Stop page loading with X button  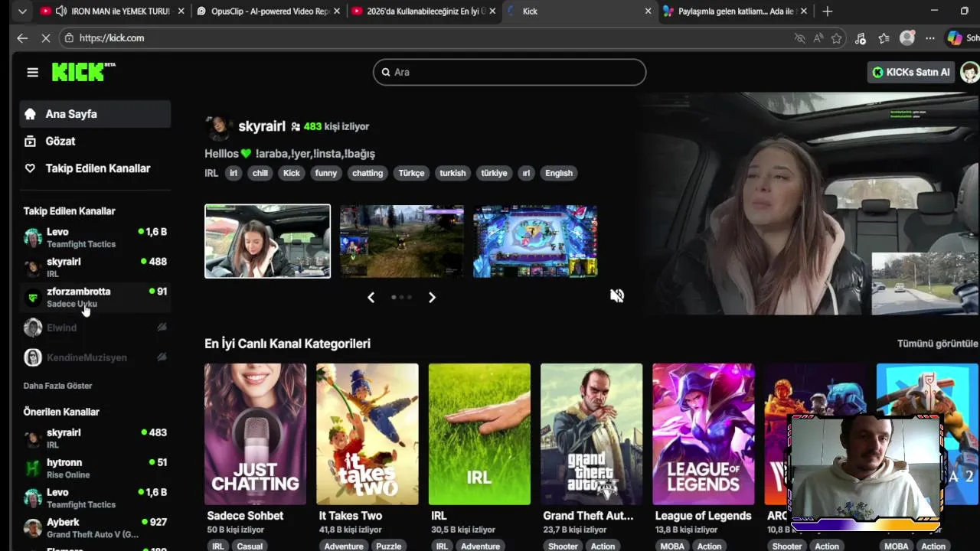point(45,38)
